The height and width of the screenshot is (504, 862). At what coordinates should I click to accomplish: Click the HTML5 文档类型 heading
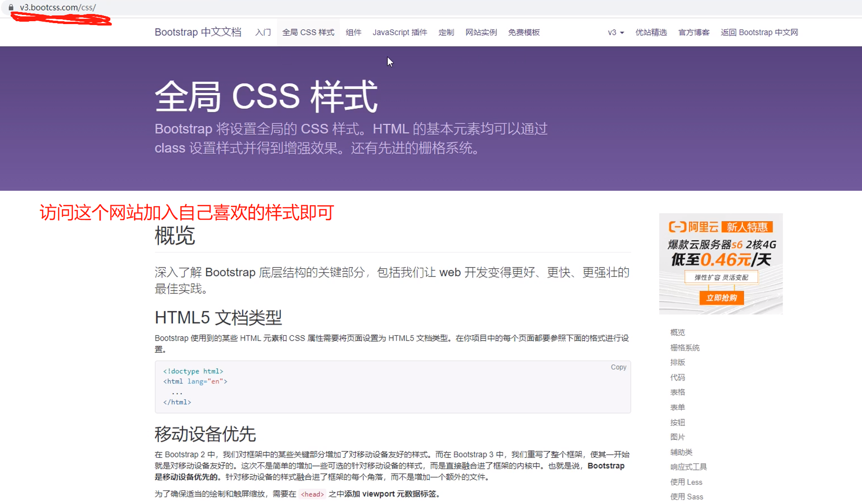pos(218,318)
